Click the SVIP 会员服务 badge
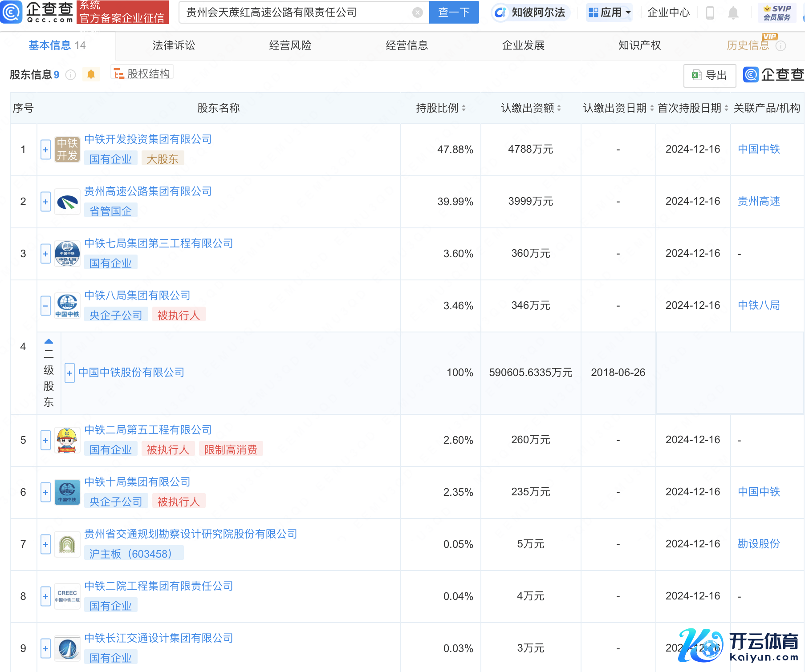 pos(777,12)
